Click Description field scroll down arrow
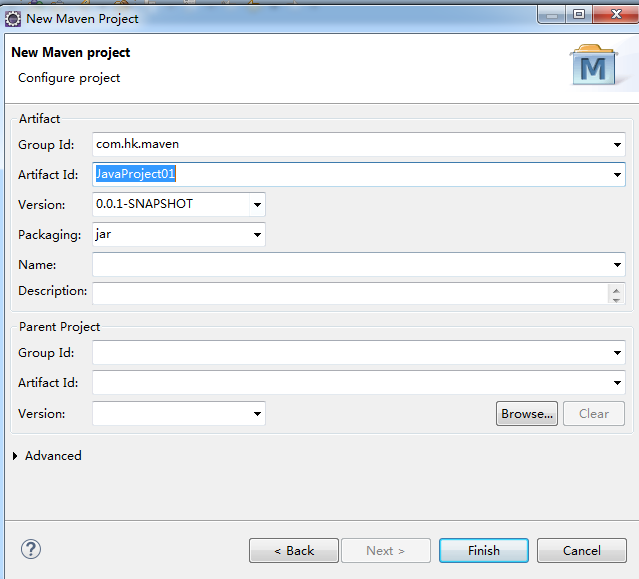Viewport: 639px width, 579px height. click(616, 299)
